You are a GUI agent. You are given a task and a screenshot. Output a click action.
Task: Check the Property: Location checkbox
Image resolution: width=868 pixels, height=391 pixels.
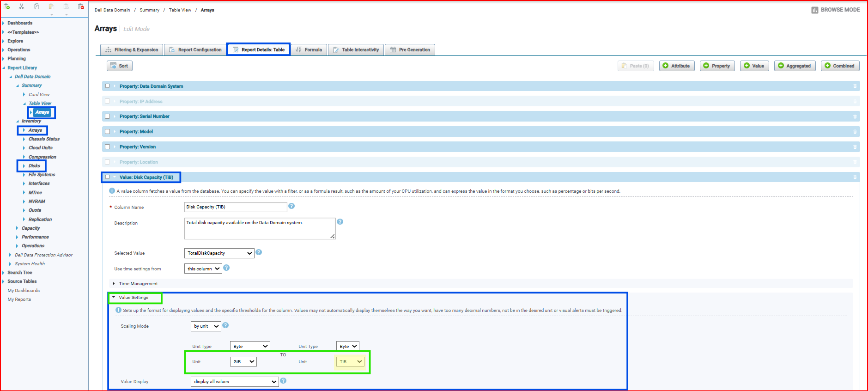108,162
